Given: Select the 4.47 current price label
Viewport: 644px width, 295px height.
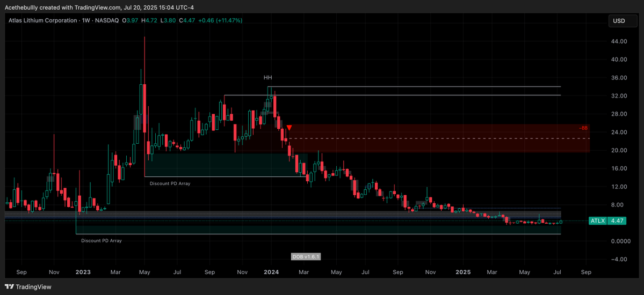Looking at the screenshot, I should (617, 221).
